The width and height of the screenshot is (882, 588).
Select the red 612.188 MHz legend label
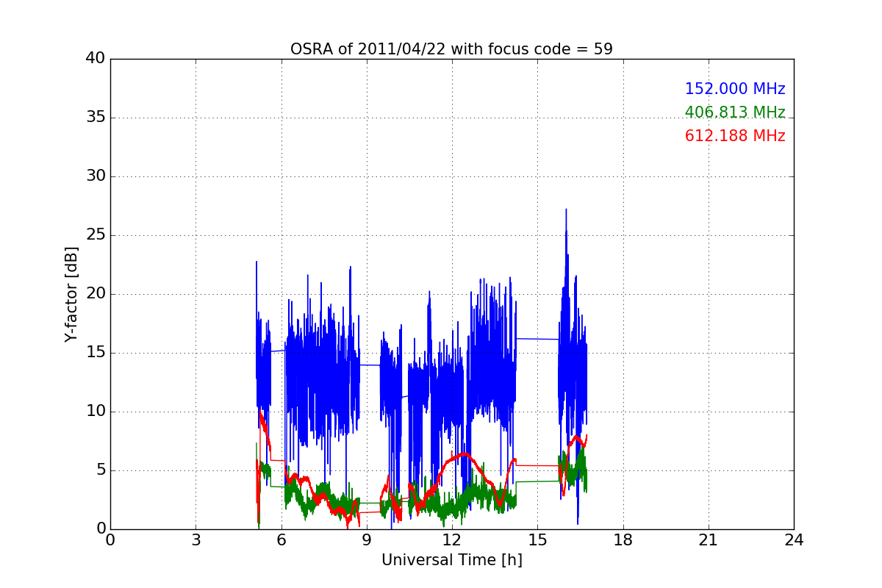[x=735, y=136]
